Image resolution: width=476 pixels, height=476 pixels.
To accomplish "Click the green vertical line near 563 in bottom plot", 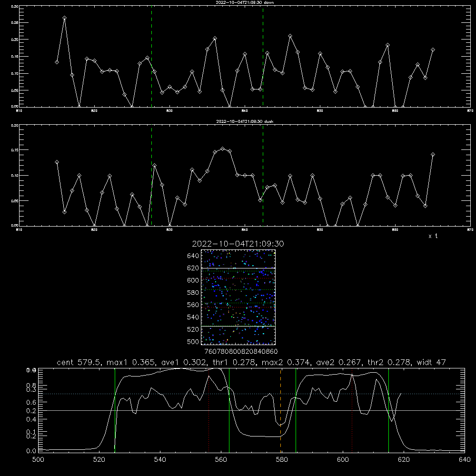I will [229, 410].
